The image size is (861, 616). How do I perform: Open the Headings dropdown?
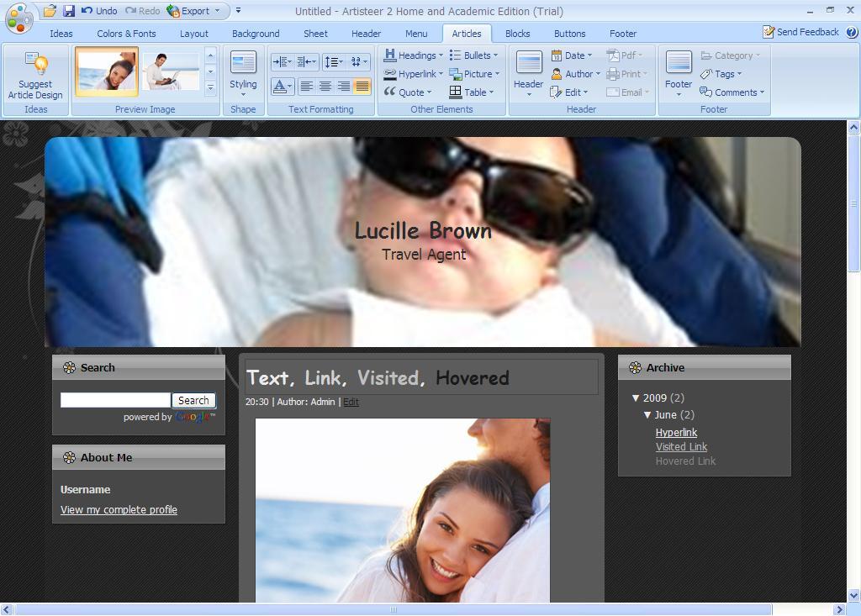(x=414, y=55)
